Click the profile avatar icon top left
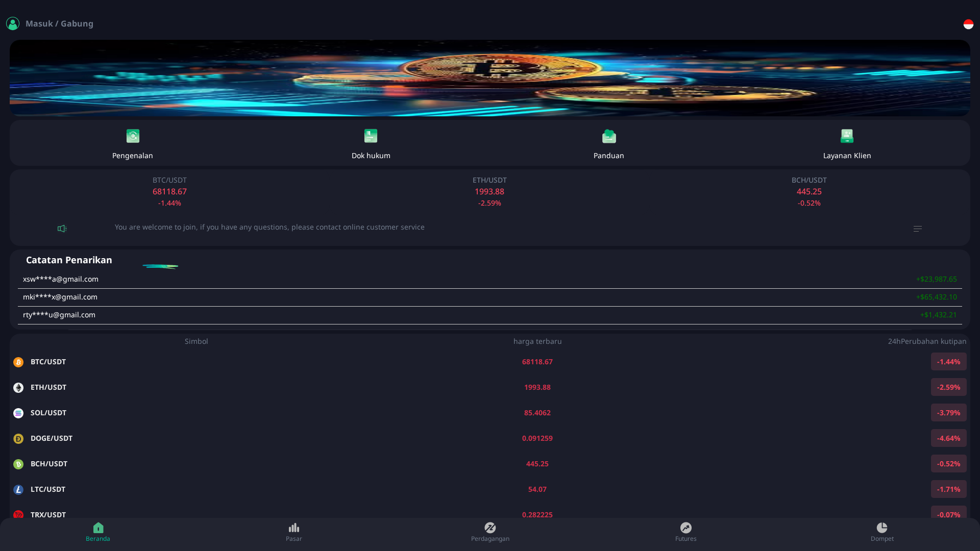Image resolution: width=980 pixels, height=551 pixels. [x=13, y=23]
